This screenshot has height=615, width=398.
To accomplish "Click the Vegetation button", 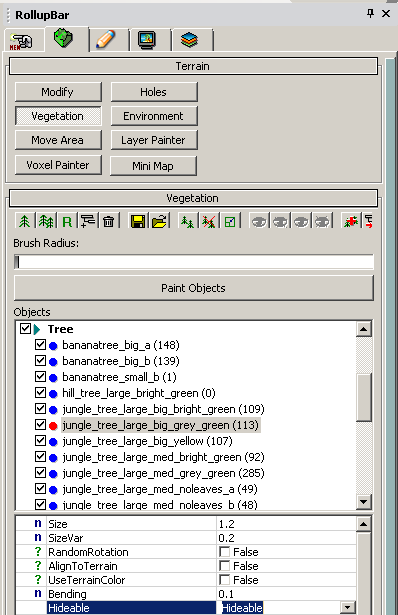I will point(58,116).
